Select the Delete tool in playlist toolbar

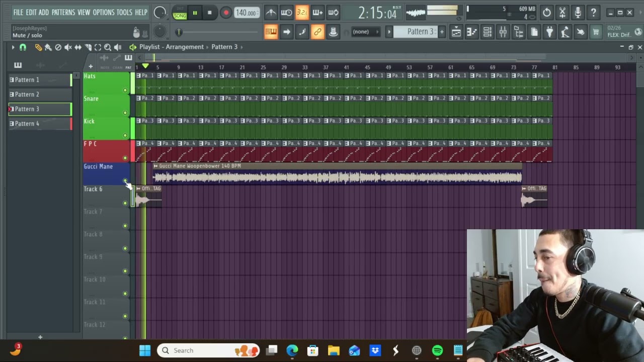(x=58, y=47)
